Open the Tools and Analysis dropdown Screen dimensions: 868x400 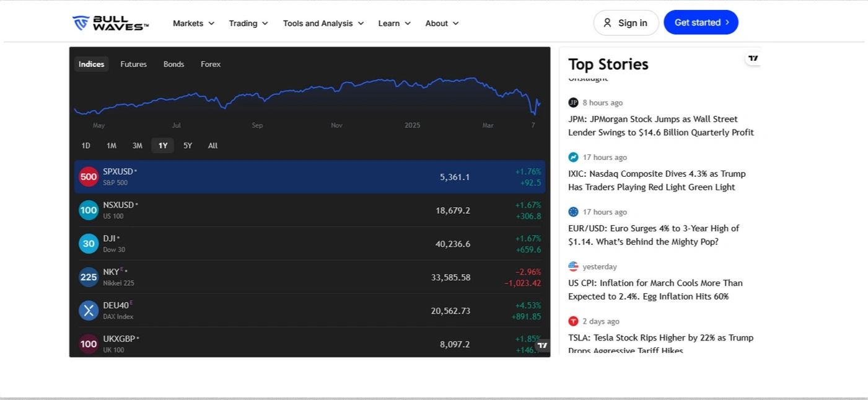pyautogui.click(x=323, y=23)
